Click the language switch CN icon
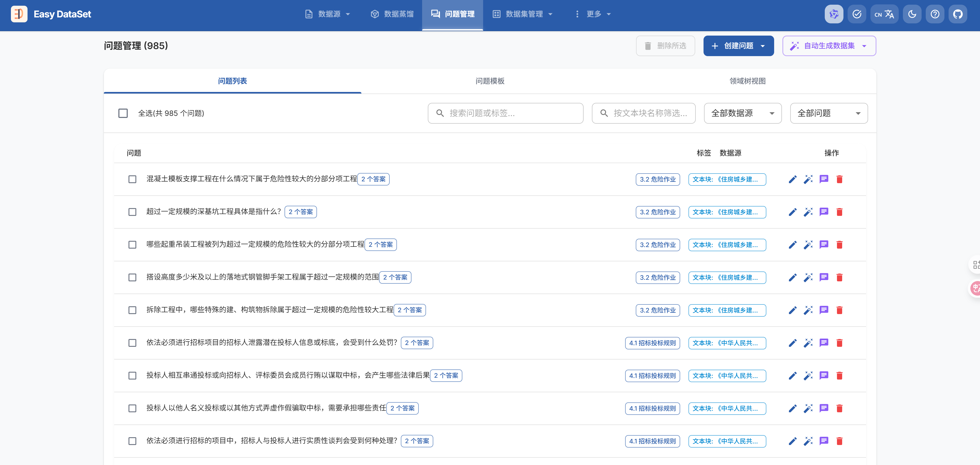This screenshot has width=980, height=465. 884,14
